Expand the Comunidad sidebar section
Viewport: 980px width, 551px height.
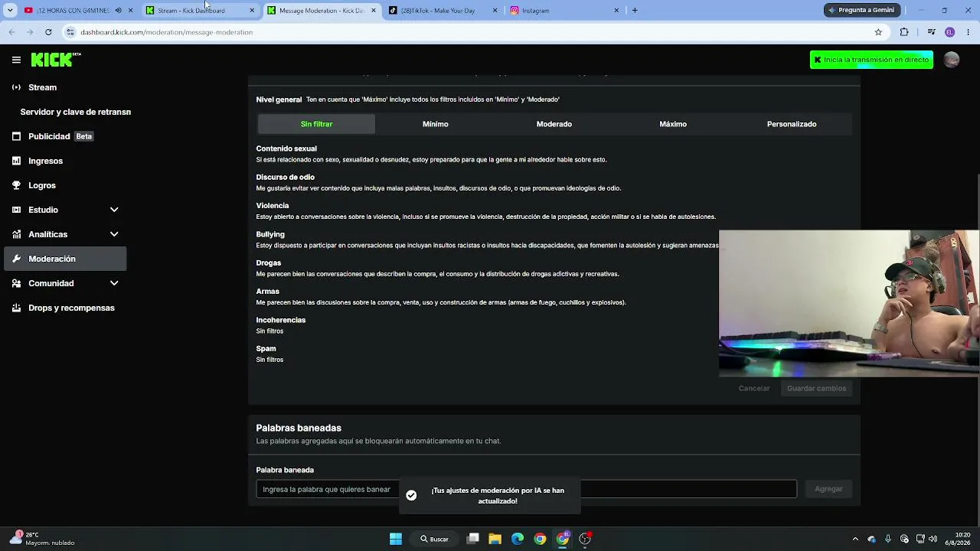pos(114,283)
